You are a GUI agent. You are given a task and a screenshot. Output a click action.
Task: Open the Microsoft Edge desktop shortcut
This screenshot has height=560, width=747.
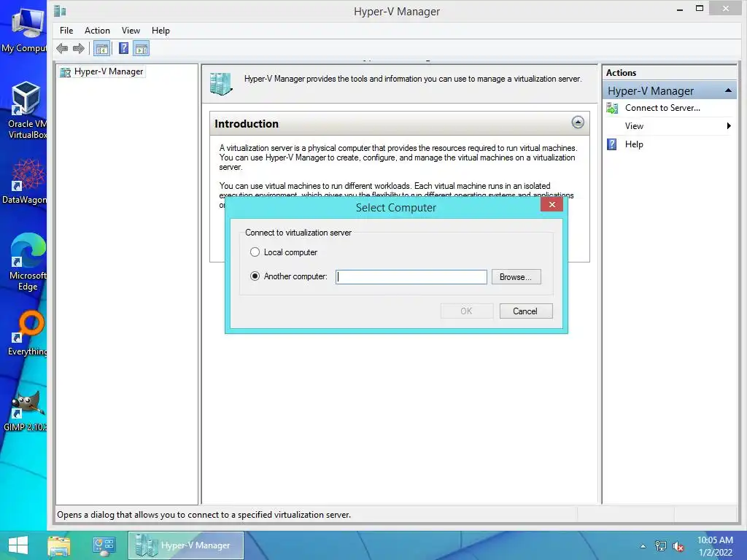tap(28, 262)
